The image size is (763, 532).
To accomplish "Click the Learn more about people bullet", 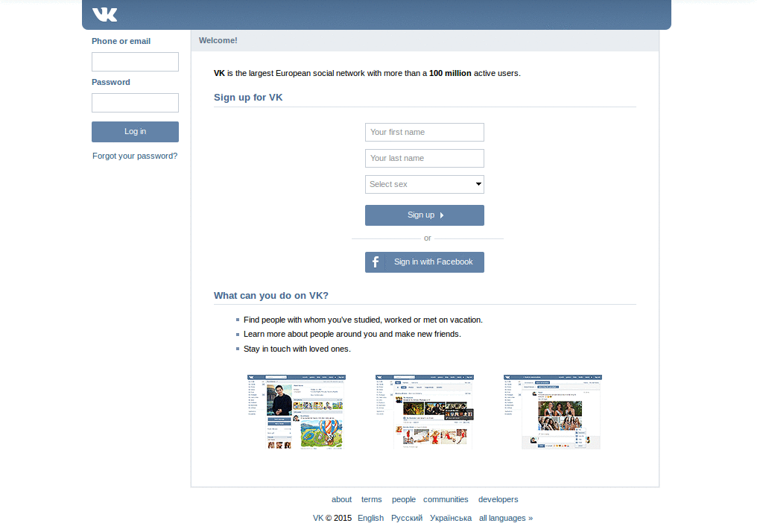I will click(x=352, y=334).
